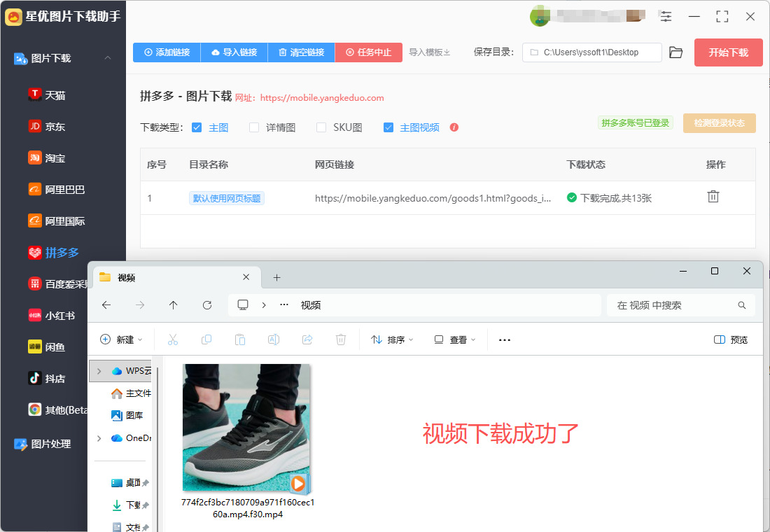Image resolution: width=770 pixels, height=532 pixels.
Task: Enable the SKU图 checkbox
Action: [x=321, y=127]
